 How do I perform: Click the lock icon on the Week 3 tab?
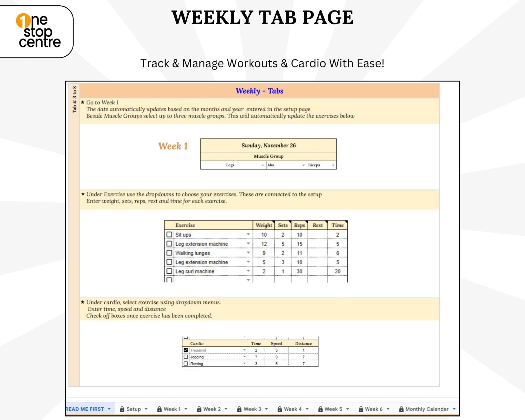pos(239,409)
